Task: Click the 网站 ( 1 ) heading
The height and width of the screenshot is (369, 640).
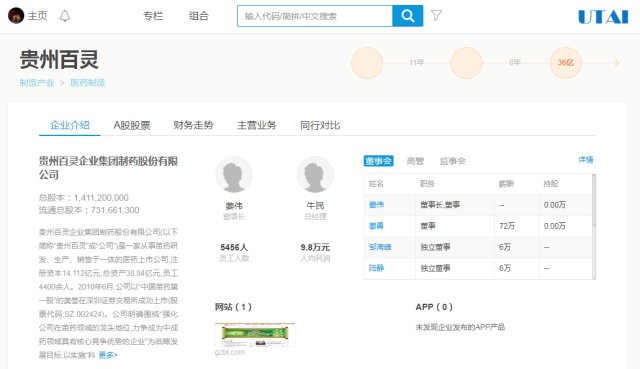Action: coord(233,307)
